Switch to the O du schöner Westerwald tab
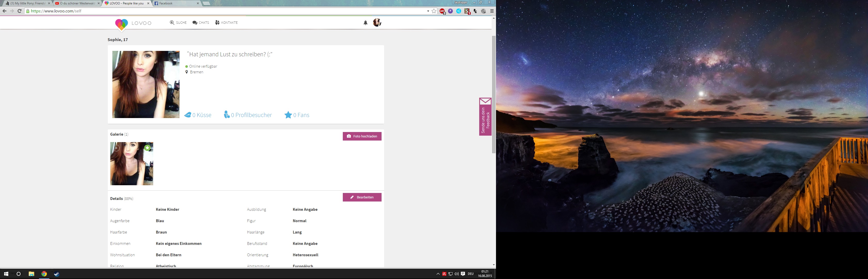 pos(77,3)
